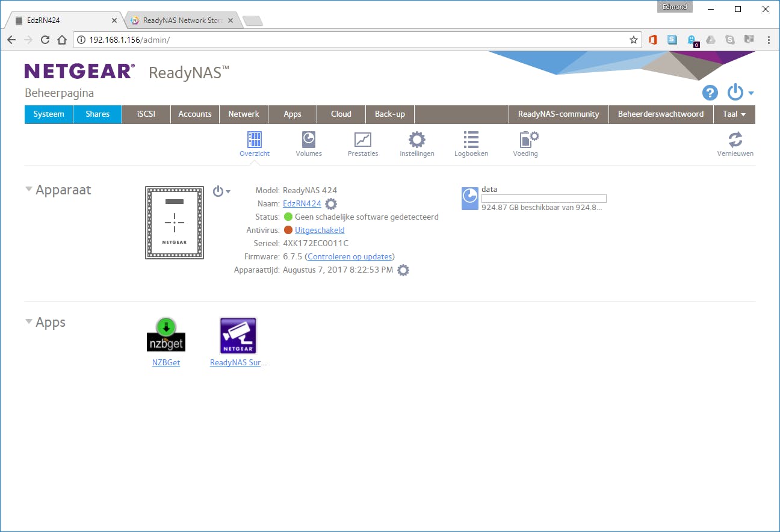
Task: Select the Systeem tab
Action: [49, 114]
